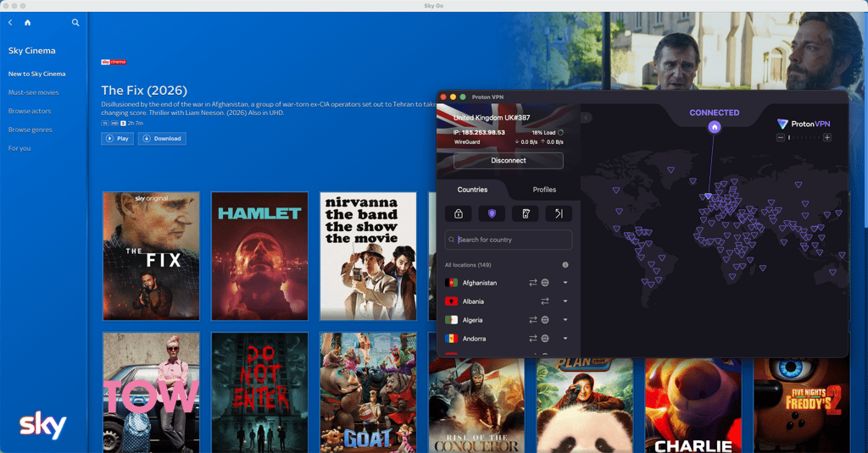
Task: Switch to the Countries tab
Action: [472, 190]
